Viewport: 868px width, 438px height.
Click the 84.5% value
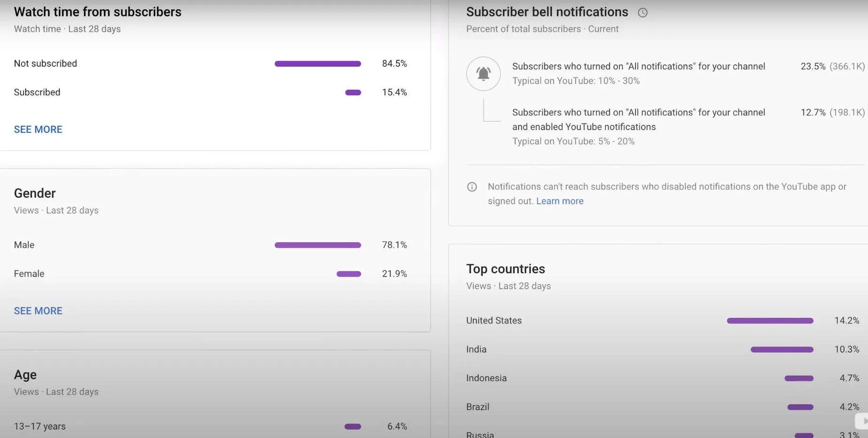coord(395,63)
